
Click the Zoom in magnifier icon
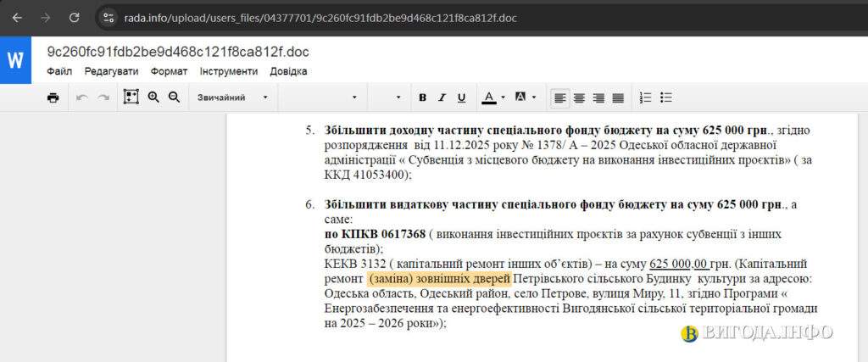click(x=153, y=97)
